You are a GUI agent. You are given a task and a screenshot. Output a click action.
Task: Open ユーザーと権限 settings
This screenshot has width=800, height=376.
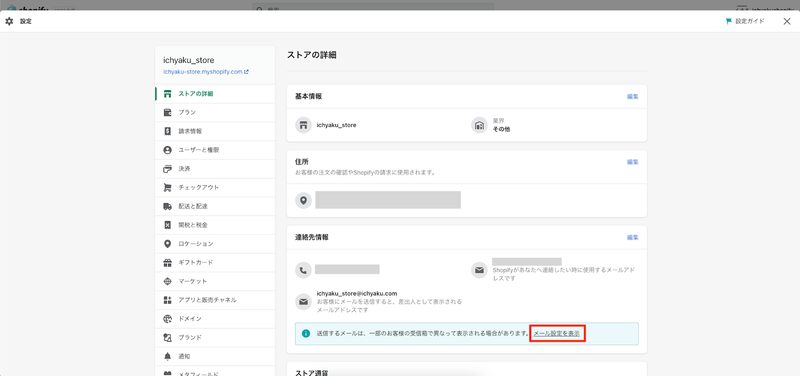(215, 150)
